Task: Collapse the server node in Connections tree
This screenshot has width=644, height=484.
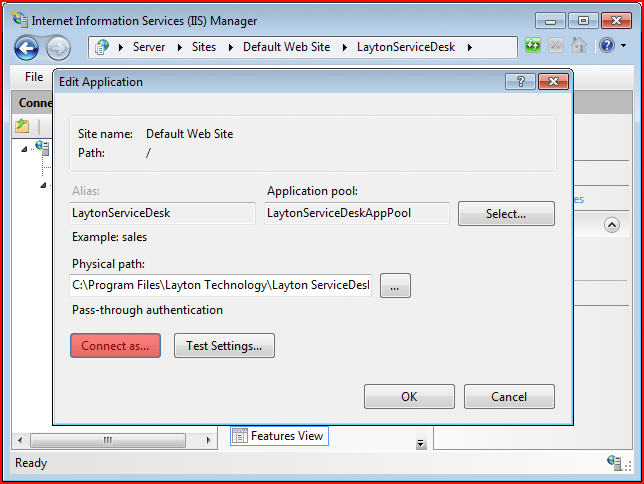Action: 24,149
